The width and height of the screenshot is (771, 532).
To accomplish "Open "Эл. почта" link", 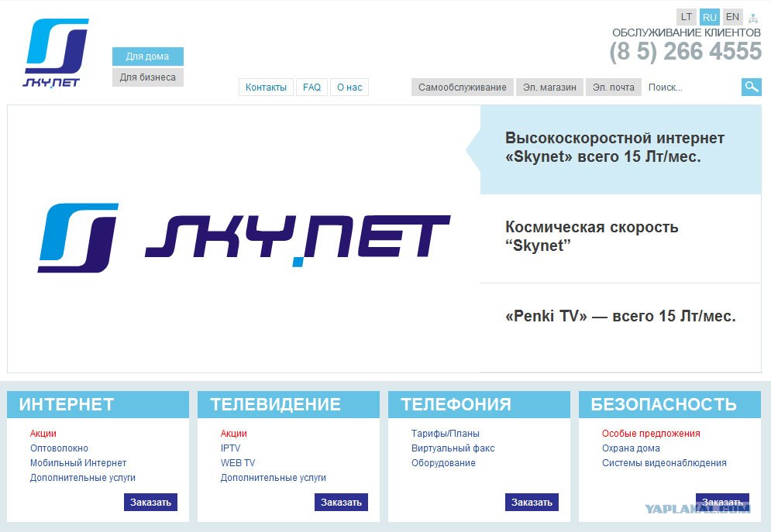I will [x=614, y=88].
